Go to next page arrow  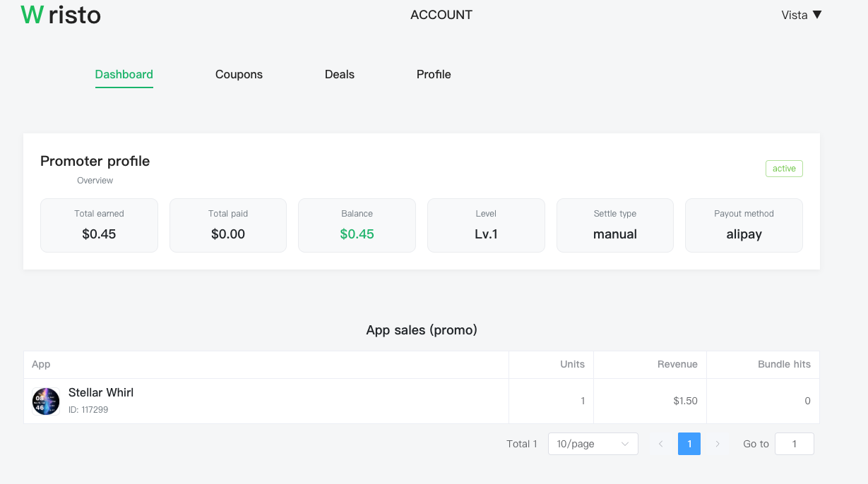(718, 444)
